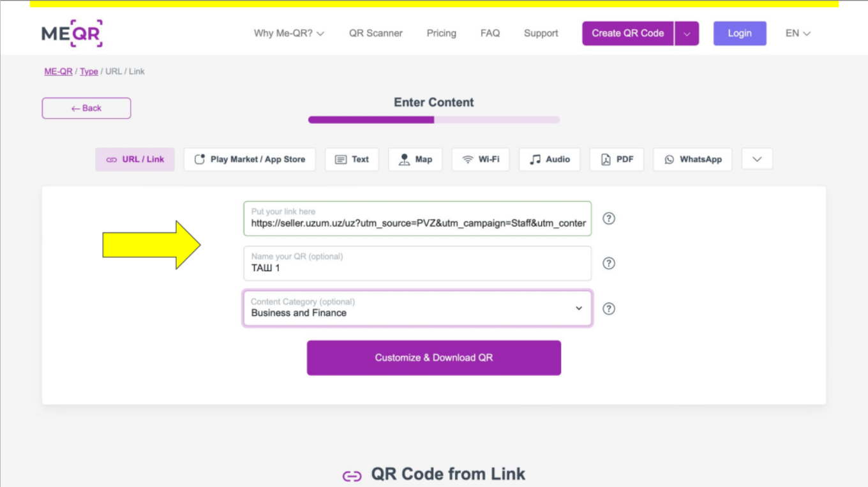The width and height of the screenshot is (868, 487).
Task: Click the Login button
Action: (740, 33)
